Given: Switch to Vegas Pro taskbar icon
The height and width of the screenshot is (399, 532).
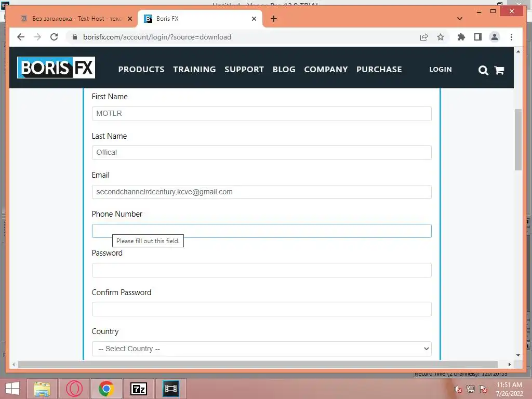Looking at the screenshot, I should (170, 389).
